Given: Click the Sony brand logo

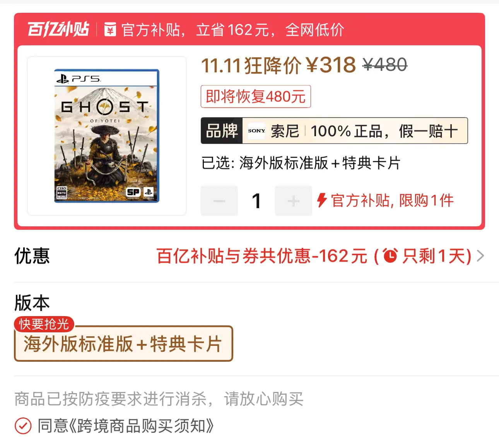Looking at the screenshot, I should pyautogui.click(x=256, y=131).
